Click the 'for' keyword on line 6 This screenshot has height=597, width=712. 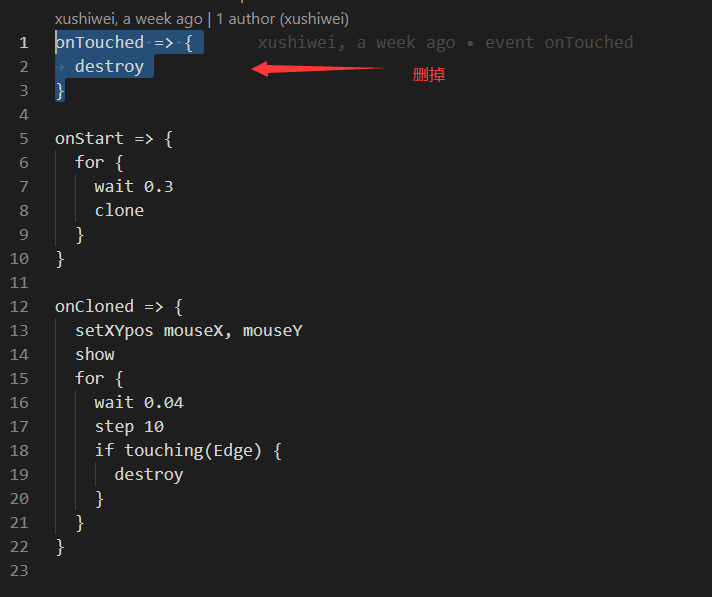(89, 163)
